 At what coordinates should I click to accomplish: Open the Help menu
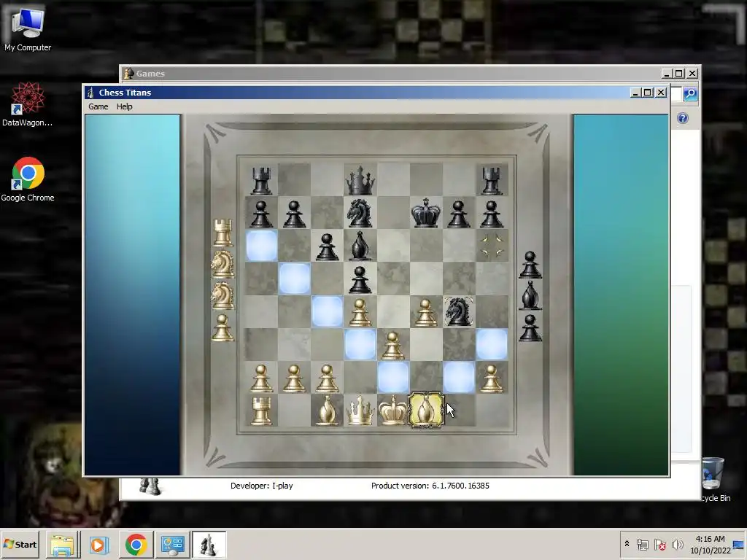[x=124, y=106]
